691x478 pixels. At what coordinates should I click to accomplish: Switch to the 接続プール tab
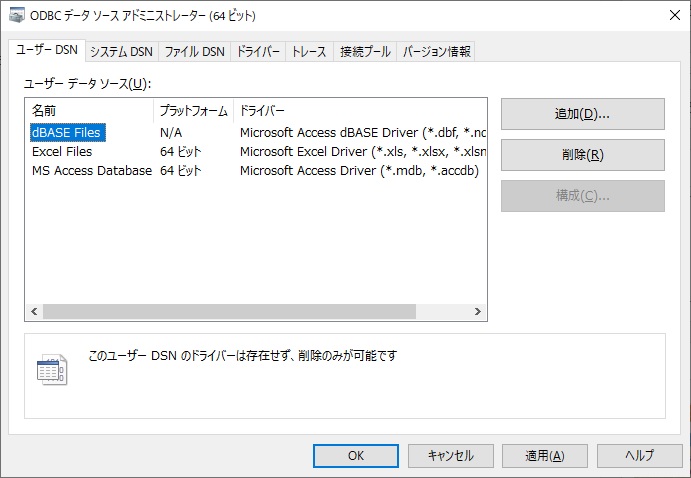tap(365, 52)
